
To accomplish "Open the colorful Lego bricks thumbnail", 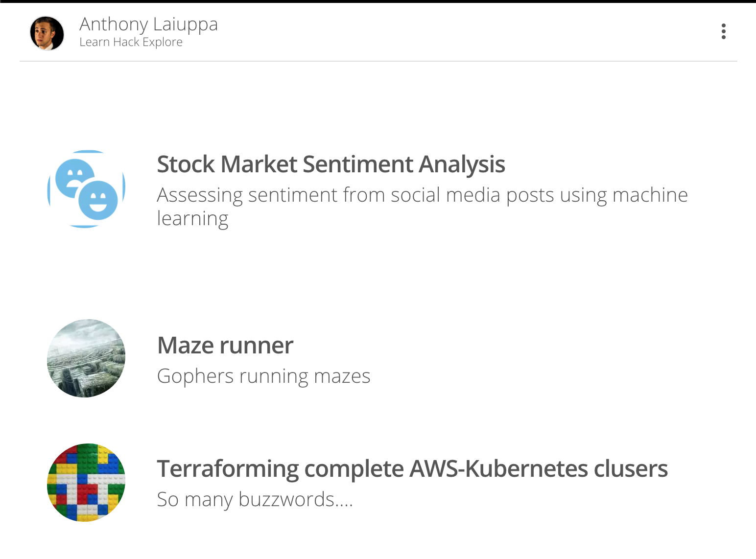I will click(86, 483).
